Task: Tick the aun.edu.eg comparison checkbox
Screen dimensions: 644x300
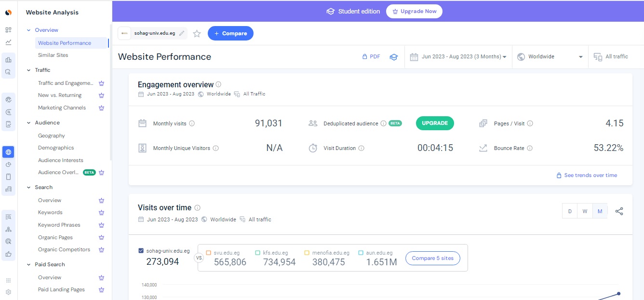Action: [x=361, y=253]
